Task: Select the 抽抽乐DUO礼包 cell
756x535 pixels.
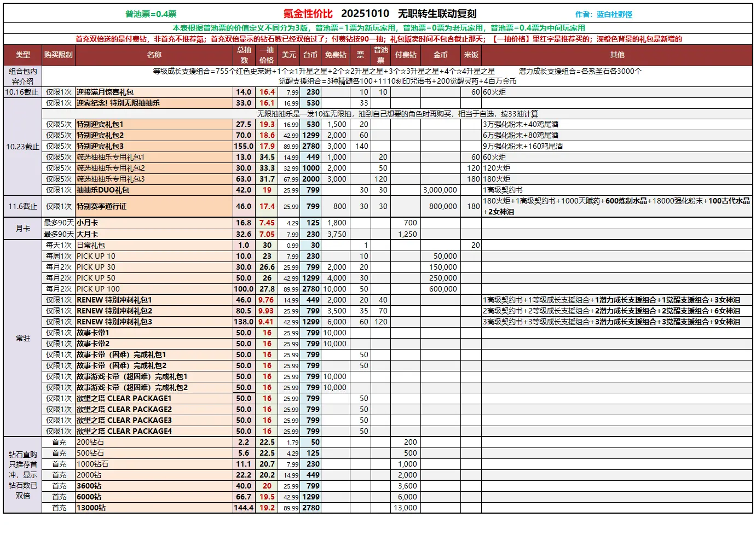Action: [x=103, y=190]
